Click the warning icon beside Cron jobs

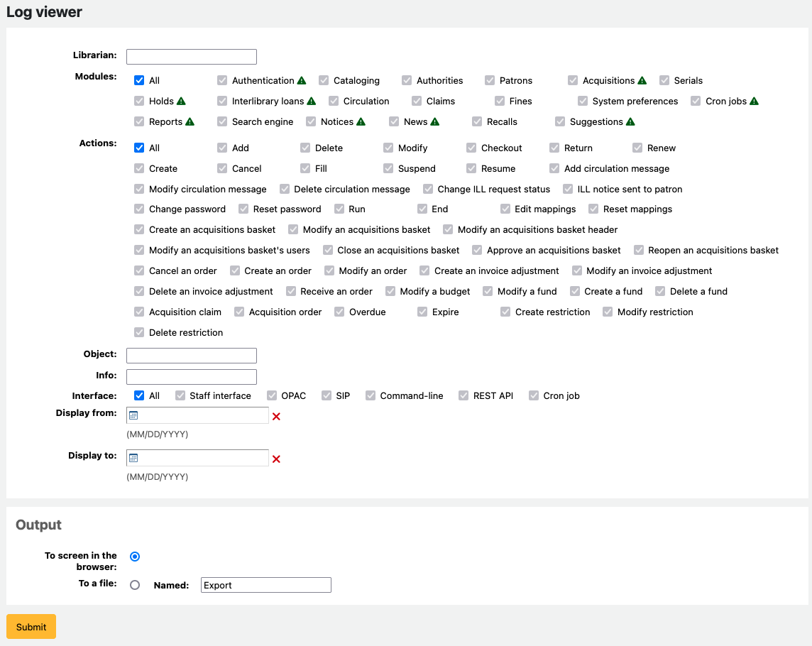(x=754, y=101)
